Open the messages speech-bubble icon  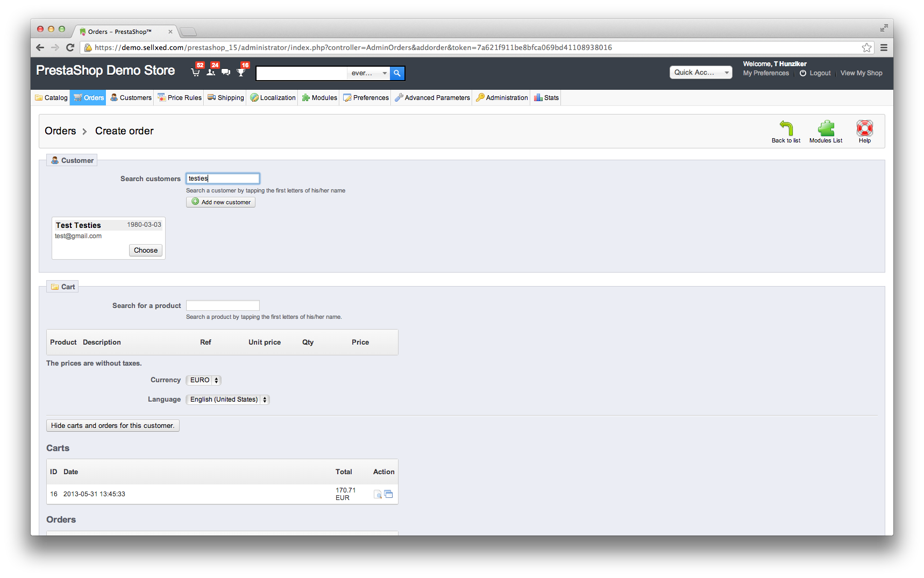[226, 72]
